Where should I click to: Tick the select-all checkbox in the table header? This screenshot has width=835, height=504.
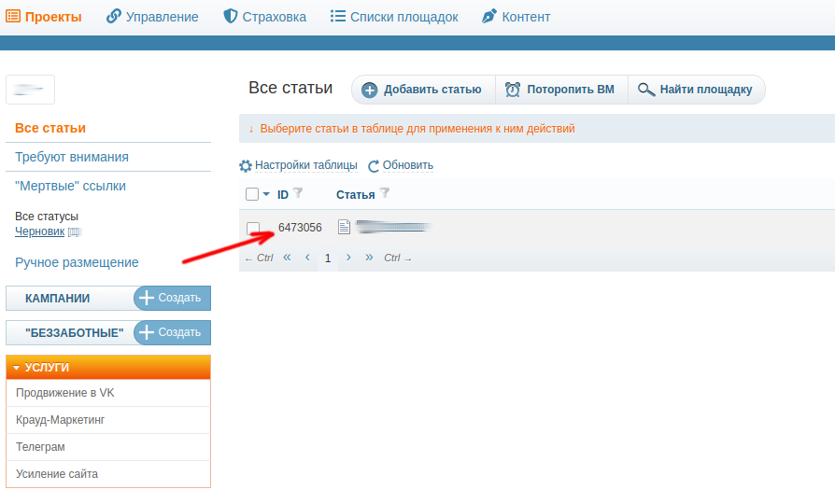[252, 194]
